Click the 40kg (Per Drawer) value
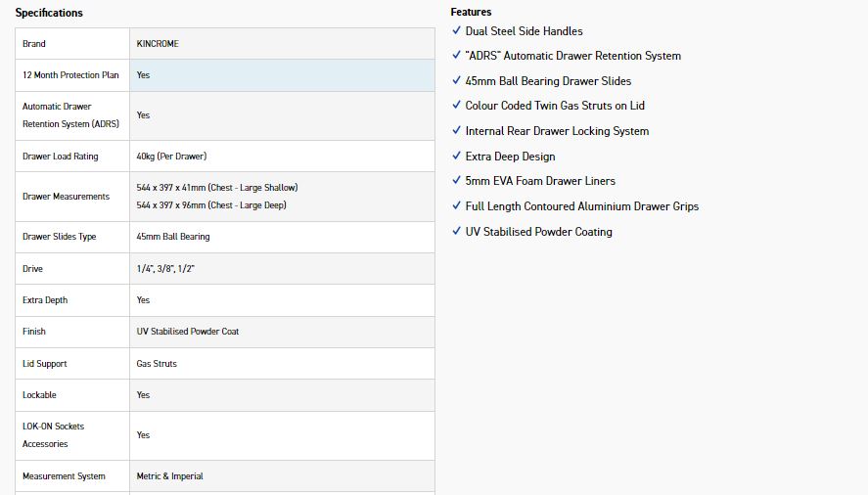The width and height of the screenshot is (868, 495). pyautogui.click(x=171, y=157)
